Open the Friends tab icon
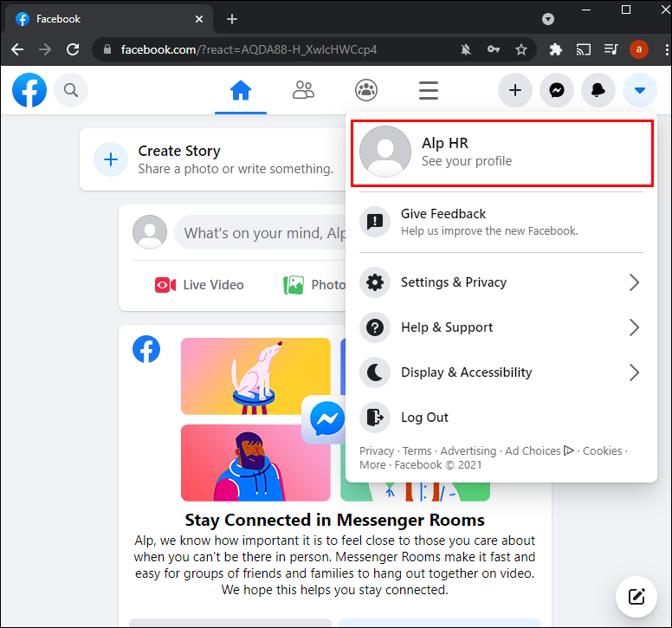Image resolution: width=672 pixels, height=628 pixels. click(x=303, y=90)
